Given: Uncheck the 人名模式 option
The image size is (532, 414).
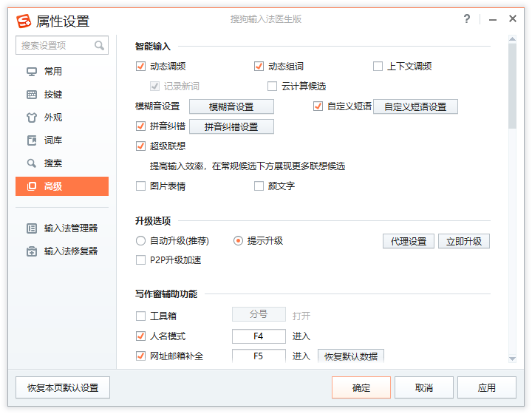Looking at the screenshot, I should [x=140, y=336].
